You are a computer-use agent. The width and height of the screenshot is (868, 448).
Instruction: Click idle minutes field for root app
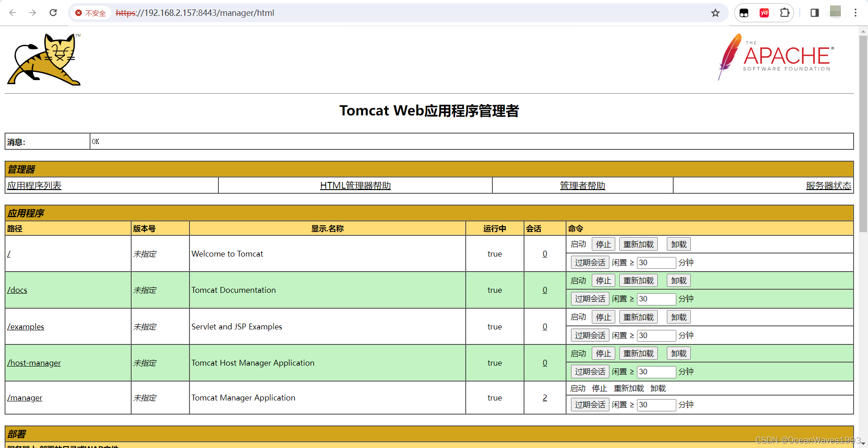pos(656,262)
